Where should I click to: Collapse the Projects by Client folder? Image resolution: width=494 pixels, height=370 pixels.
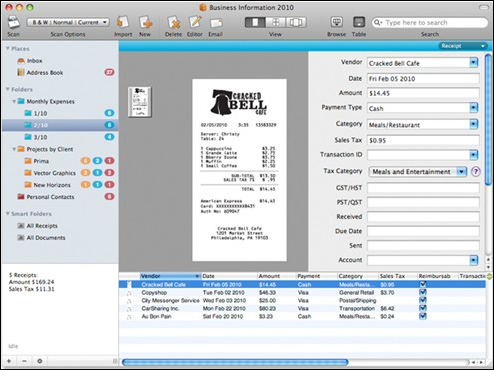[x=14, y=149]
